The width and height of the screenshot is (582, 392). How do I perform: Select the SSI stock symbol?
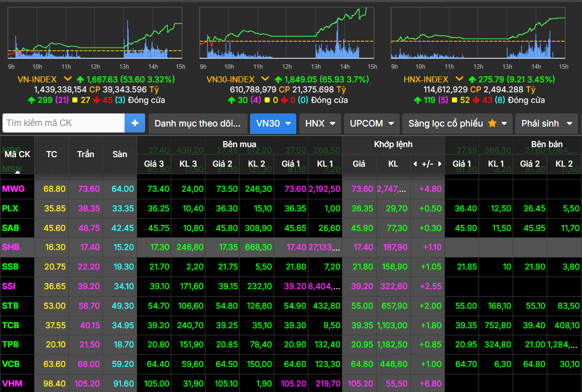point(9,286)
